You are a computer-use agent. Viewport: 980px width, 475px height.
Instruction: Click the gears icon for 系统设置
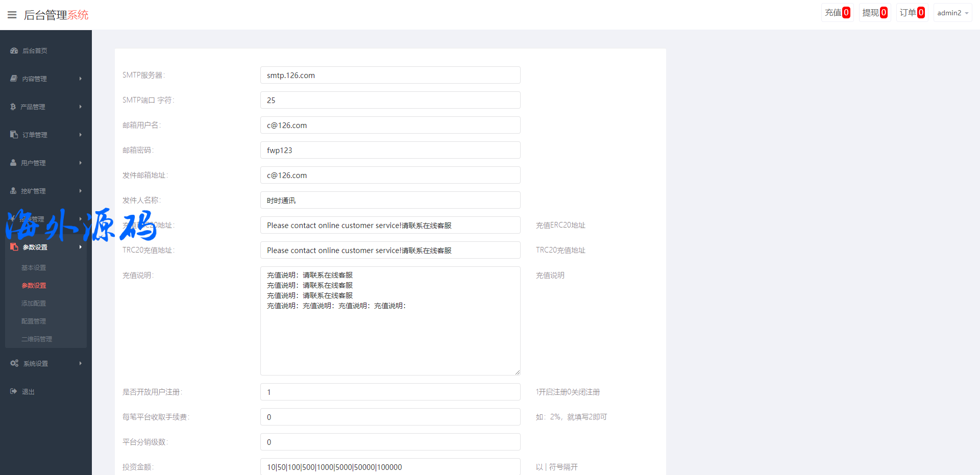point(14,363)
